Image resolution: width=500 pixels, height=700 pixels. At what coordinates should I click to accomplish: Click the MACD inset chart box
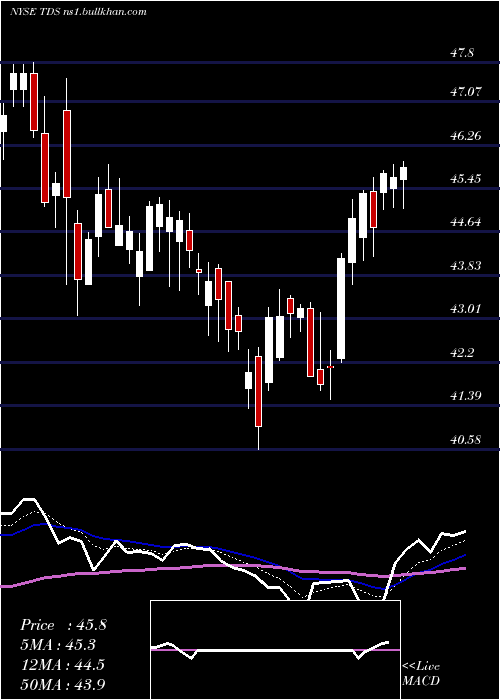[275, 650]
